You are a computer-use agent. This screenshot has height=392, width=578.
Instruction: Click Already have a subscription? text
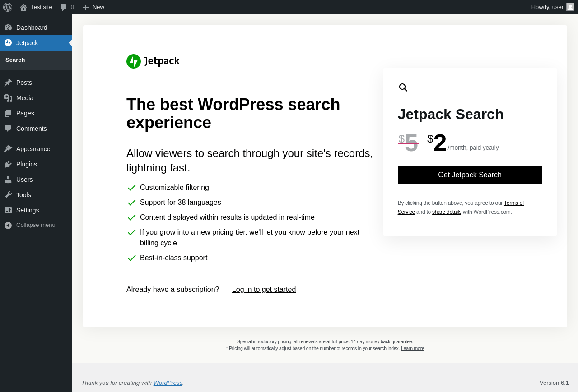(173, 290)
